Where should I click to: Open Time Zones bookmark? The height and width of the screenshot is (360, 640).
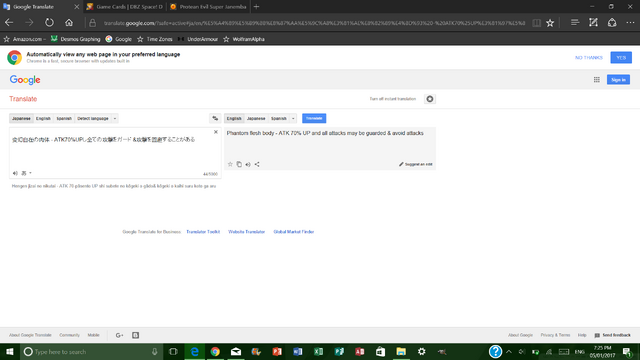[155, 39]
